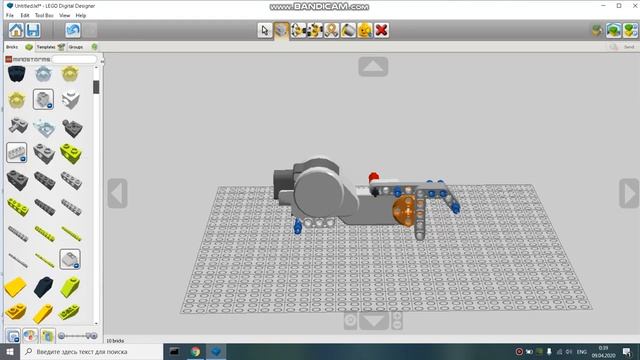Rotate camera down with bottom arrow
The height and width of the screenshot is (360, 640).
(374, 321)
